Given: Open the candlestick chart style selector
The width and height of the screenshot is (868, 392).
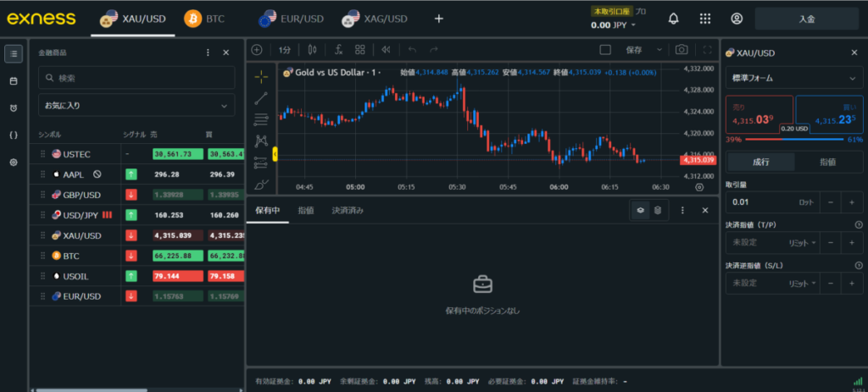Looking at the screenshot, I should (x=312, y=50).
